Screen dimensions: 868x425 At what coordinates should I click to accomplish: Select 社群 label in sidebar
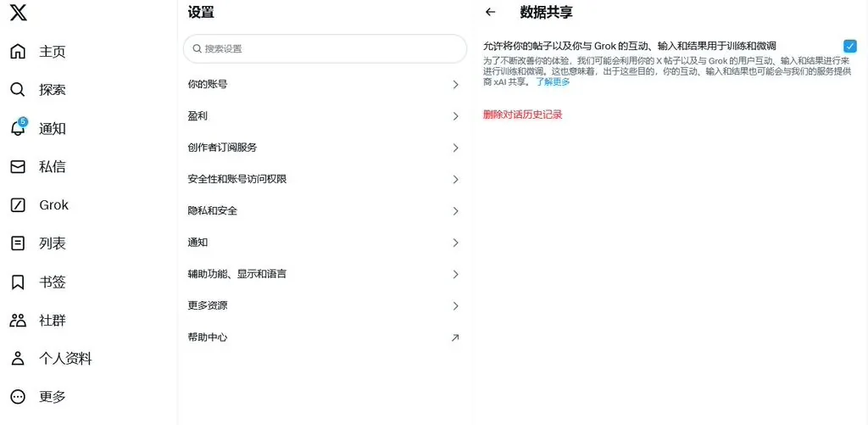point(52,321)
